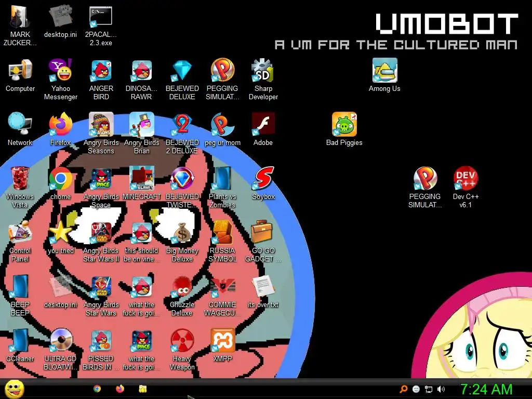Launch CCleaner from the desktop
Screen dimensions: 532x399
coord(20,340)
